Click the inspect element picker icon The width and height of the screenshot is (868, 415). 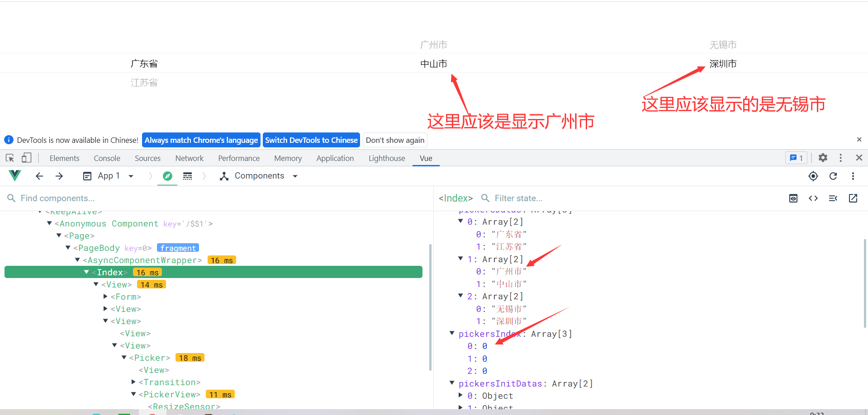point(10,158)
